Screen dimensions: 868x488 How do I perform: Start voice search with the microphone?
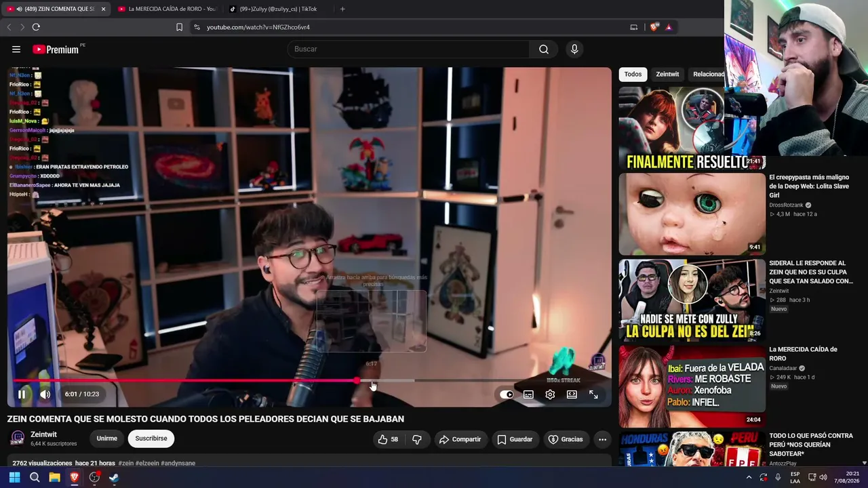(x=574, y=49)
